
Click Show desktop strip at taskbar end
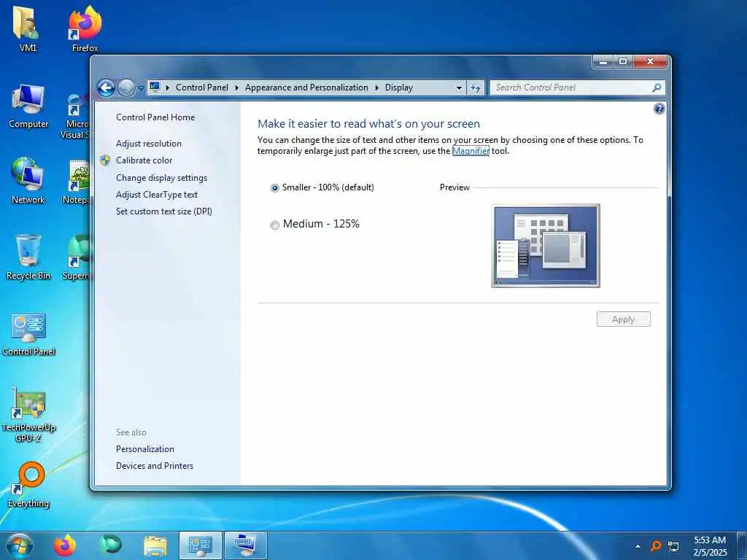coord(742,545)
